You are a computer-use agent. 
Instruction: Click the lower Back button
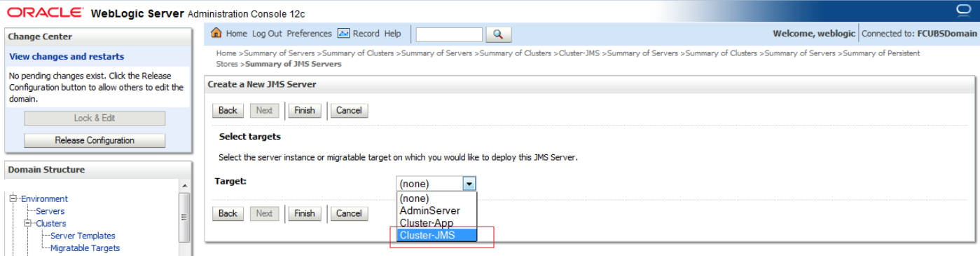coord(228,213)
